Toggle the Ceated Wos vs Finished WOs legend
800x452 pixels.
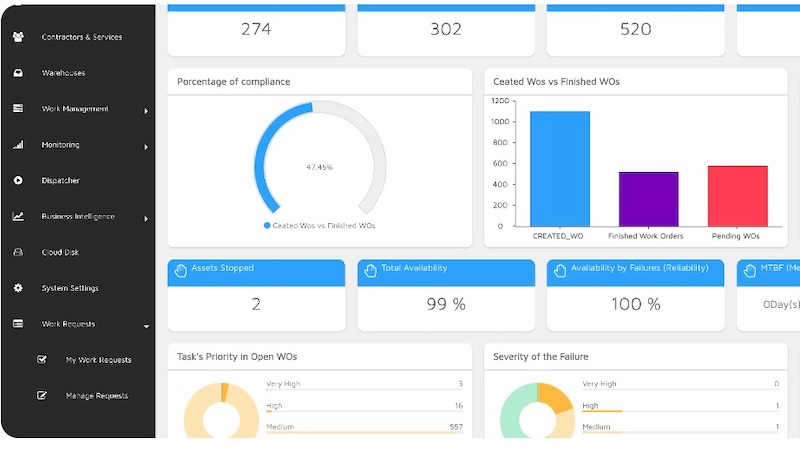click(x=319, y=226)
